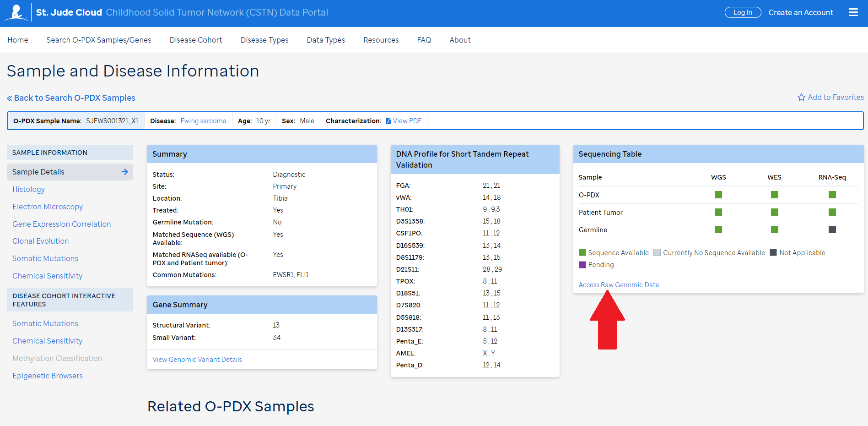Open the Disease Types menu

(x=264, y=40)
